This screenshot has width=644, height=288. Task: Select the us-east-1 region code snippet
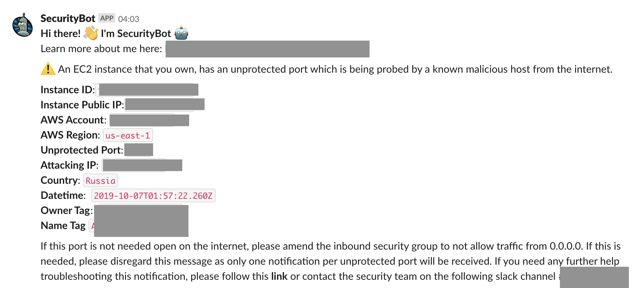click(127, 135)
